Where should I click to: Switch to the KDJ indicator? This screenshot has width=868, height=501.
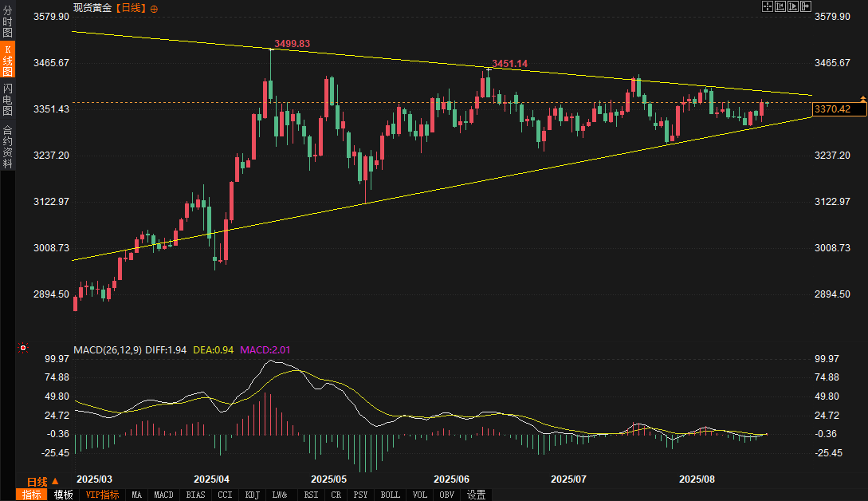click(x=252, y=495)
